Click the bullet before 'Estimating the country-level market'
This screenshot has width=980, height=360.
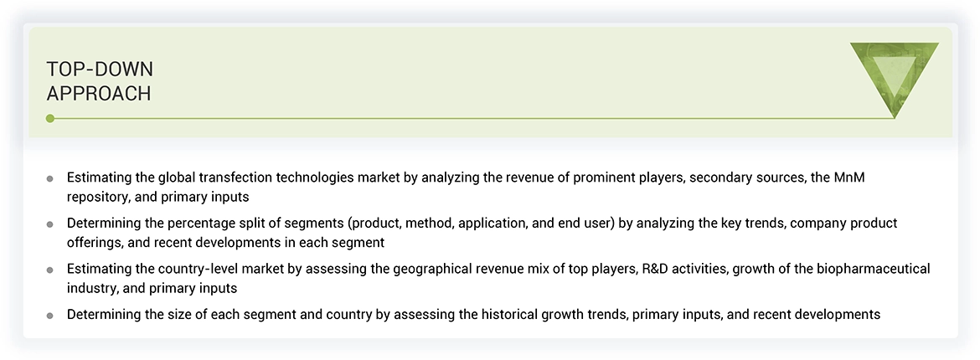point(50,270)
